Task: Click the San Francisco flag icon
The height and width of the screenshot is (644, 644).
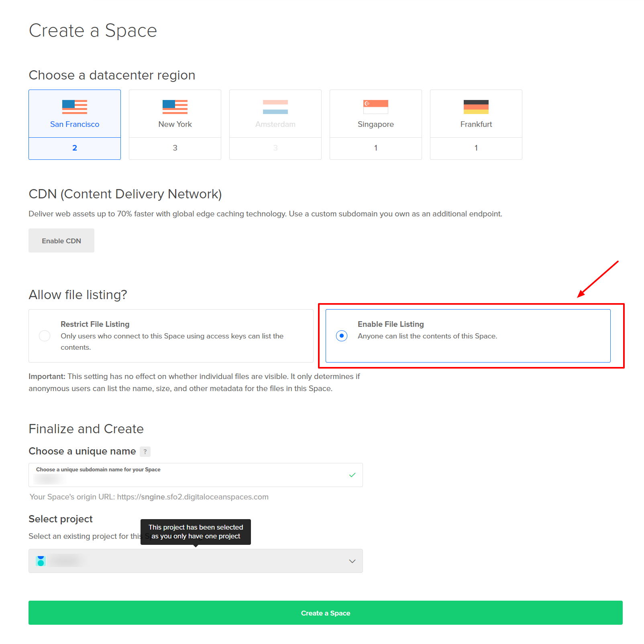Action: point(75,107)
